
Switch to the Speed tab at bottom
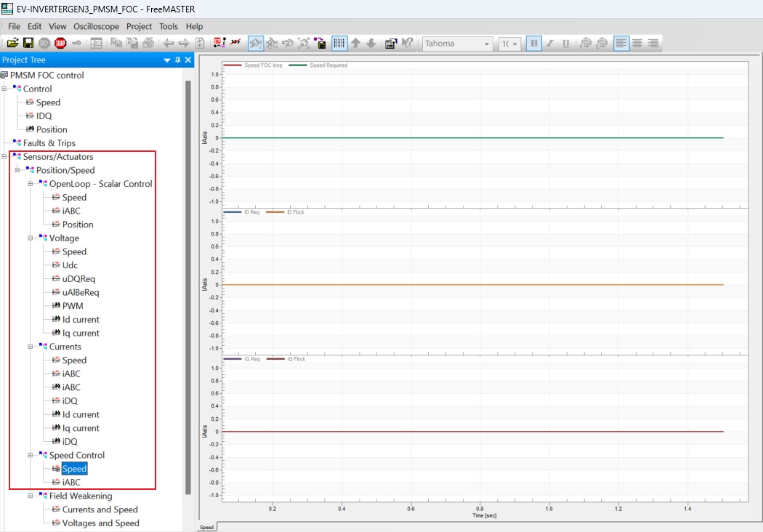coord(206,527)
